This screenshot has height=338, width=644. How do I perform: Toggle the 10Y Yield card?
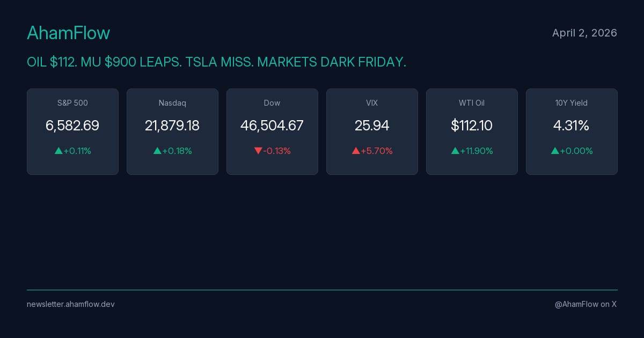click(x=572, y=131)
